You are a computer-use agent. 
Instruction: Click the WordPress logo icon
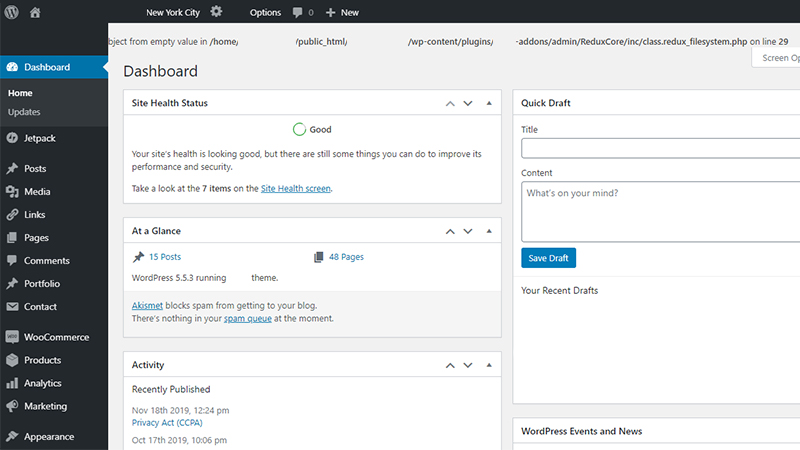(12, 12)
